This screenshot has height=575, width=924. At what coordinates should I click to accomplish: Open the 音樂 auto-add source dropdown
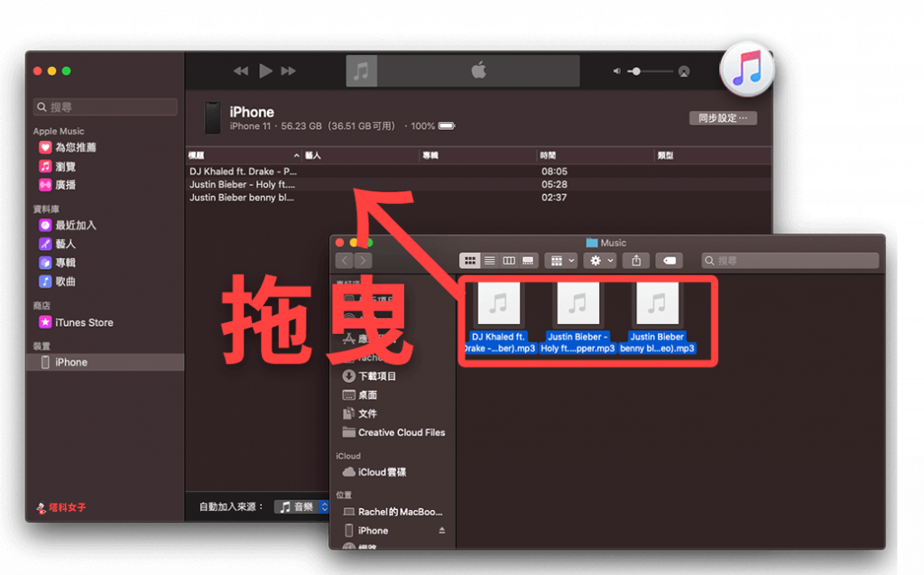[x=301, y=506]
